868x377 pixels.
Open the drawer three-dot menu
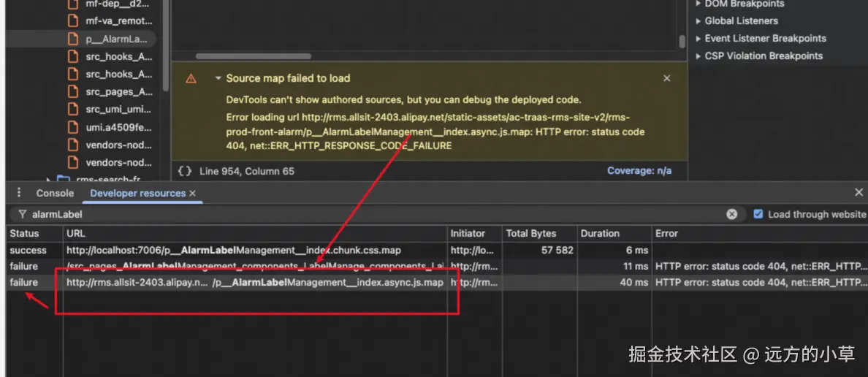coord(19,193)
